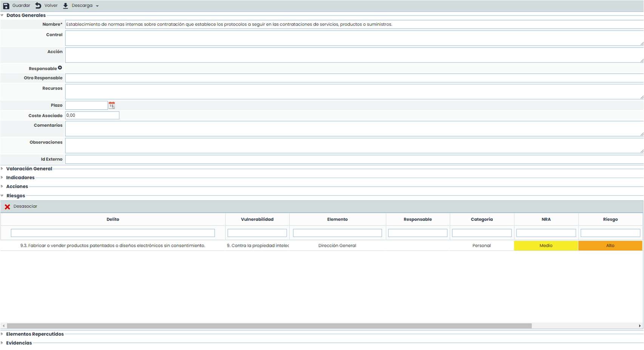Screen dimensions: 644x350
Task: Open the Plazo calendar date picker
Action: [112, 105]
